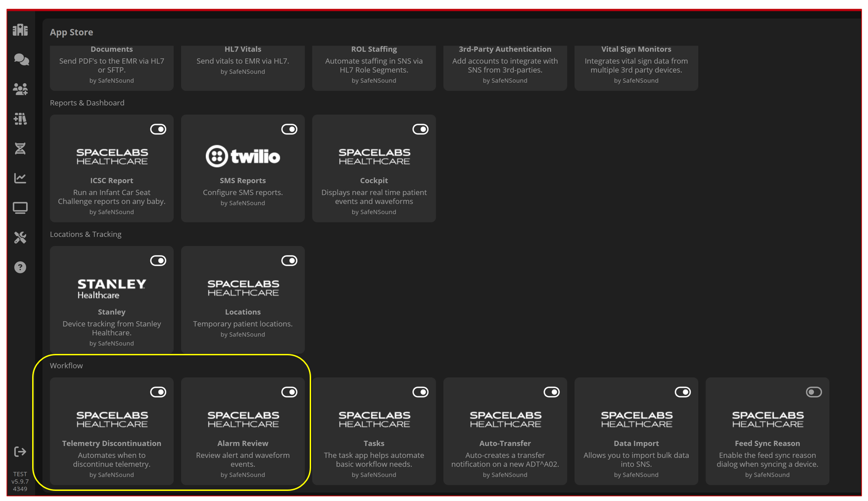Click the Spacelabs logo on Cockpit card
This screenshot has width=868, height=501.
tap(374, 156)
